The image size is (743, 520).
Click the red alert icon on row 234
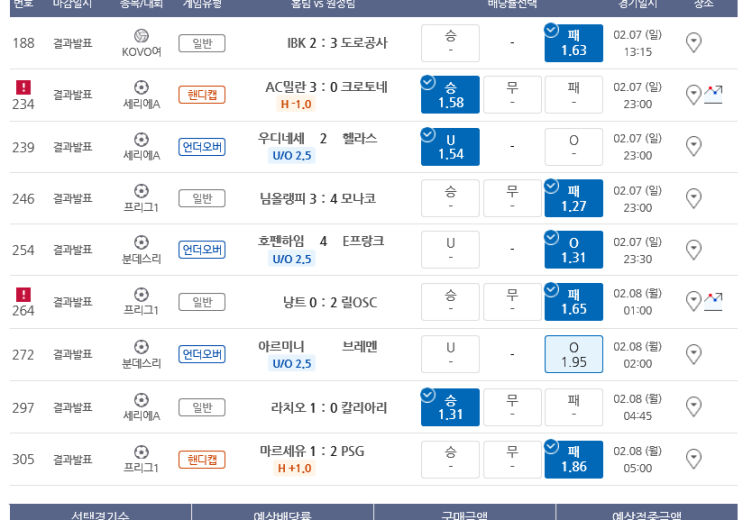coord(24,87)
